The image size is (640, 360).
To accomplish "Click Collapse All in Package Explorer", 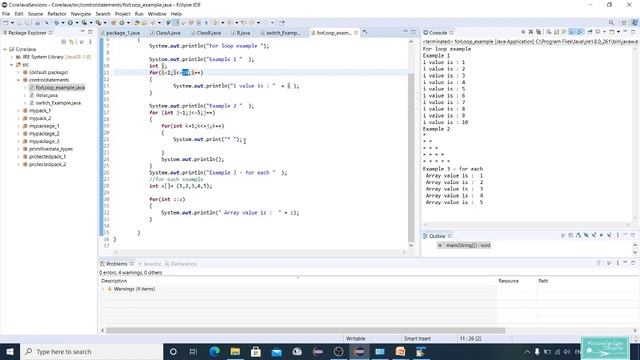I will 64,42.
